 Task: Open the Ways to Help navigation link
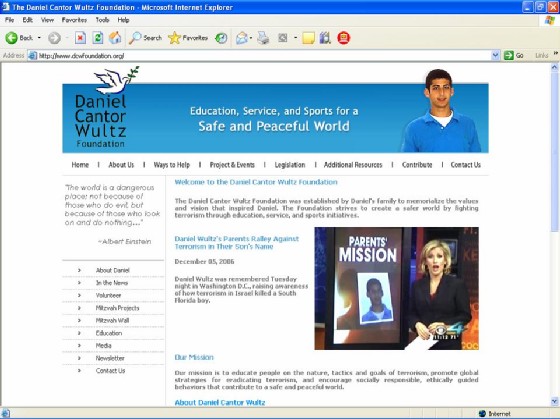coord(171,165)
